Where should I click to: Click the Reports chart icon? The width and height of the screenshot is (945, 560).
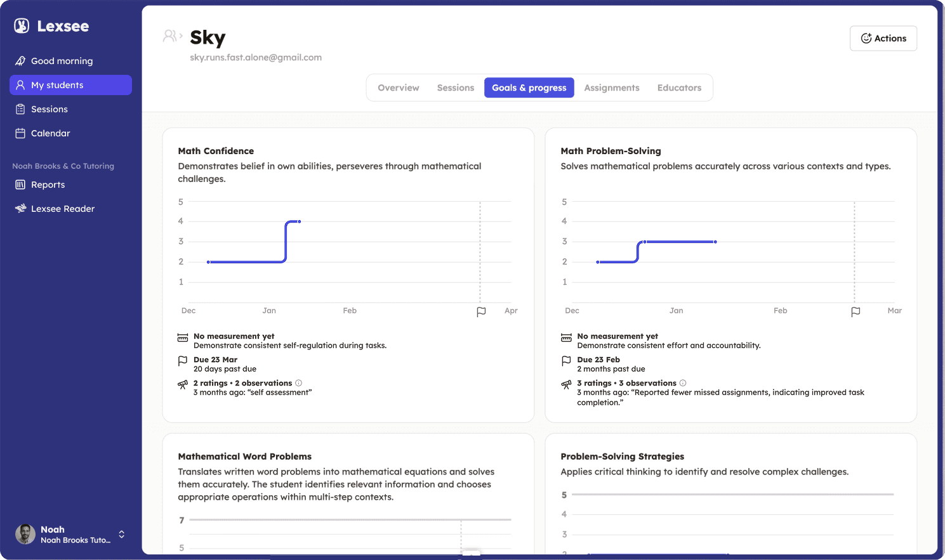pos(20,185)
